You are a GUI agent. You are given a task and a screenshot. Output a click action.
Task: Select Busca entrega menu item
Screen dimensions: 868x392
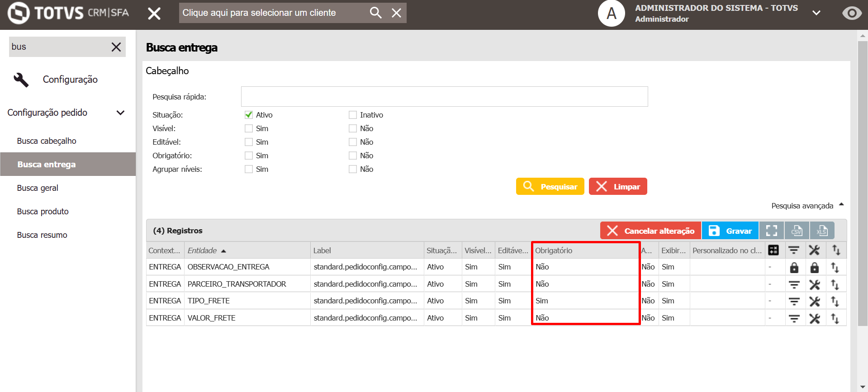click(68, 164)
